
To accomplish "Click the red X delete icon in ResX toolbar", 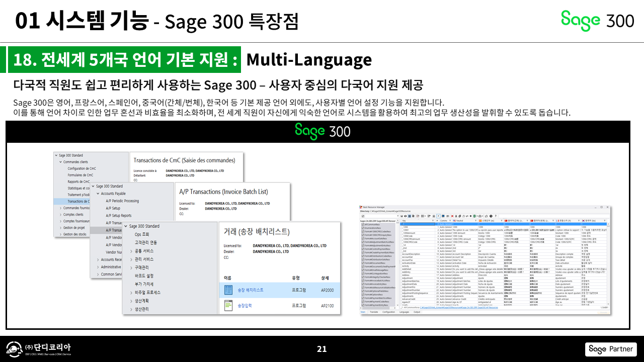I will [452, 216].
